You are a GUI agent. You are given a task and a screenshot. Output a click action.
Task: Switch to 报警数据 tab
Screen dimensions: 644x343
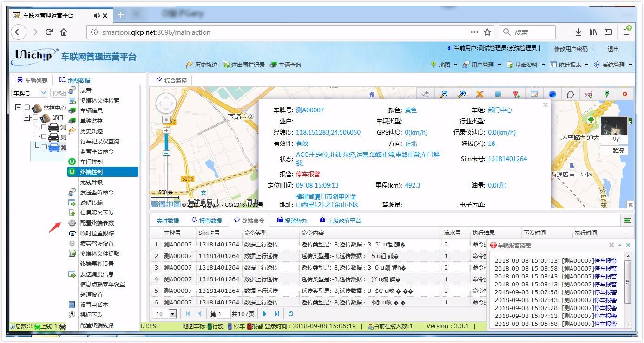[207, 220]
